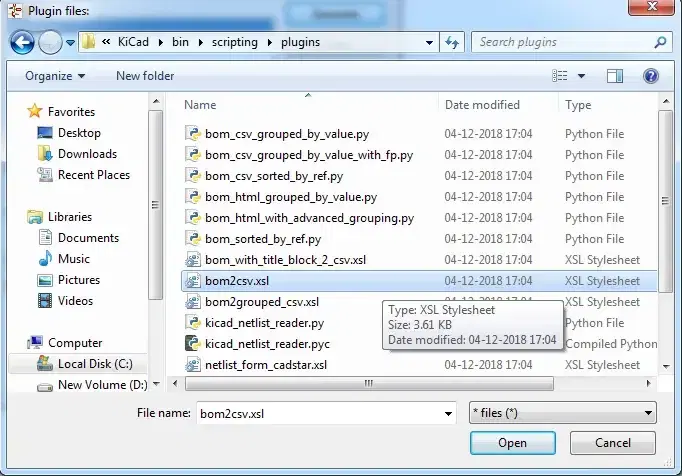This screenshot has height=476, width=682.
Task: Select file kicad_netlist_reader.py
Action: point(264,323)
